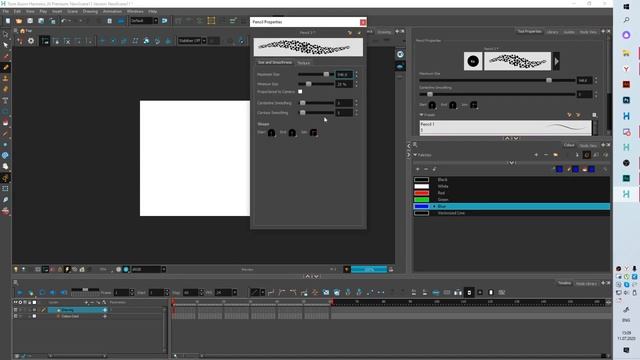Open Windows Start menu
Screen dimensions: 640x360
627,6
